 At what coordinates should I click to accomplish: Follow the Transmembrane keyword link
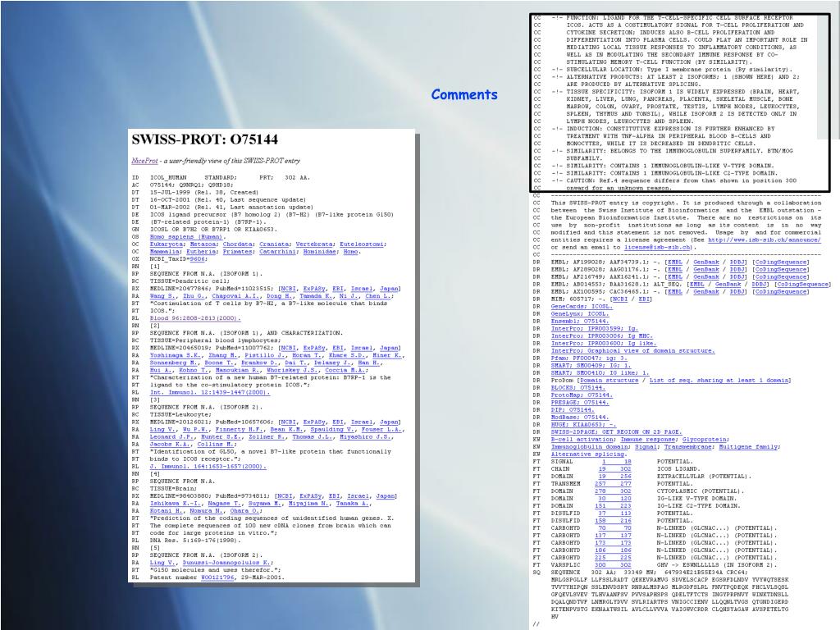click(688, 447)
